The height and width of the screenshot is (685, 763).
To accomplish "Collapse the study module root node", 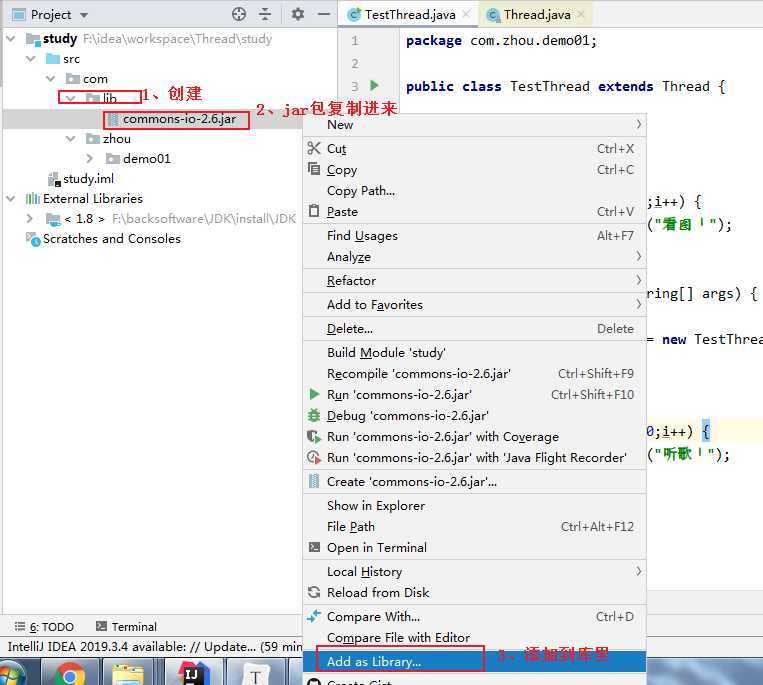I will pos(11,38).
